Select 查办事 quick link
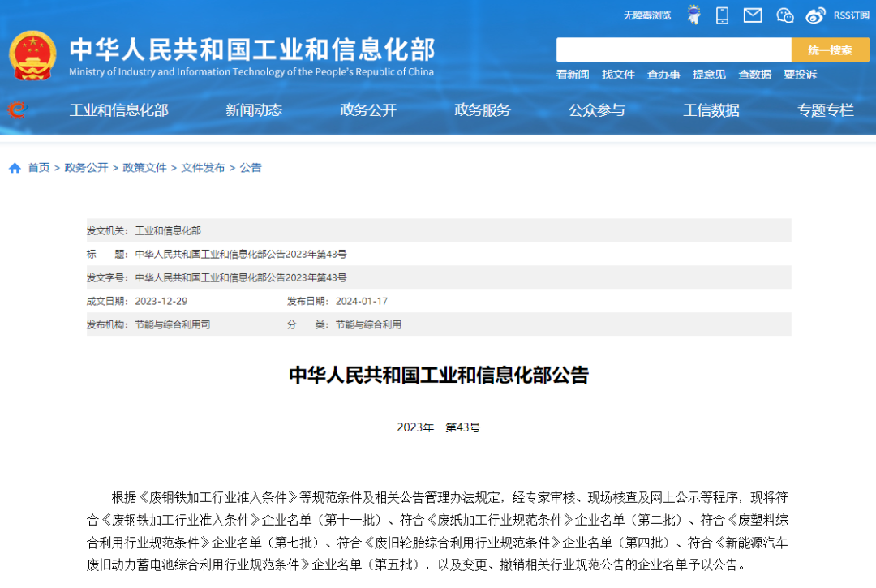This screenshot has height=588, width=876. tap(663, 75)
